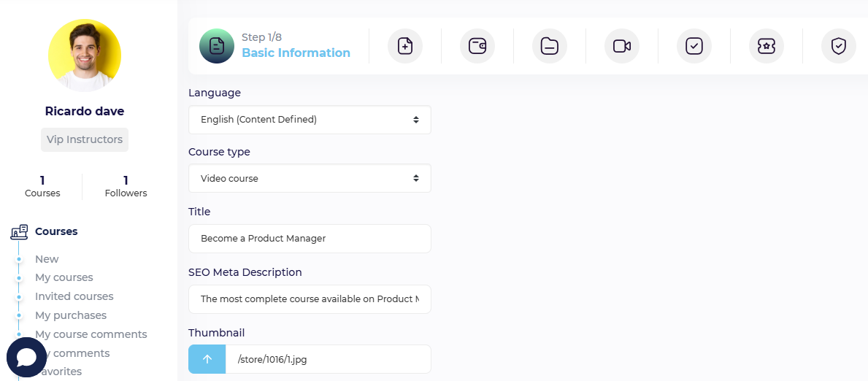Click Ricardo dave profile photo
The image size is (868, 381).
[x=85, y=55]
